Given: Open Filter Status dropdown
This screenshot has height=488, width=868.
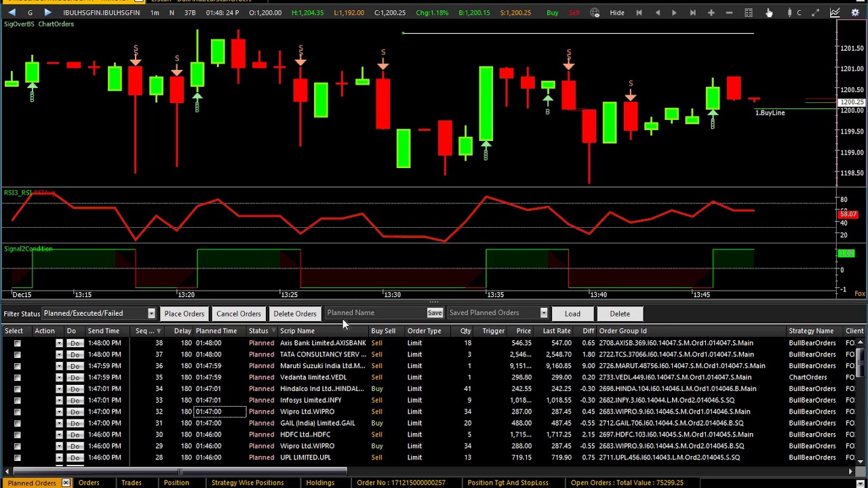Looking at the screenshot, I should 151,313.
